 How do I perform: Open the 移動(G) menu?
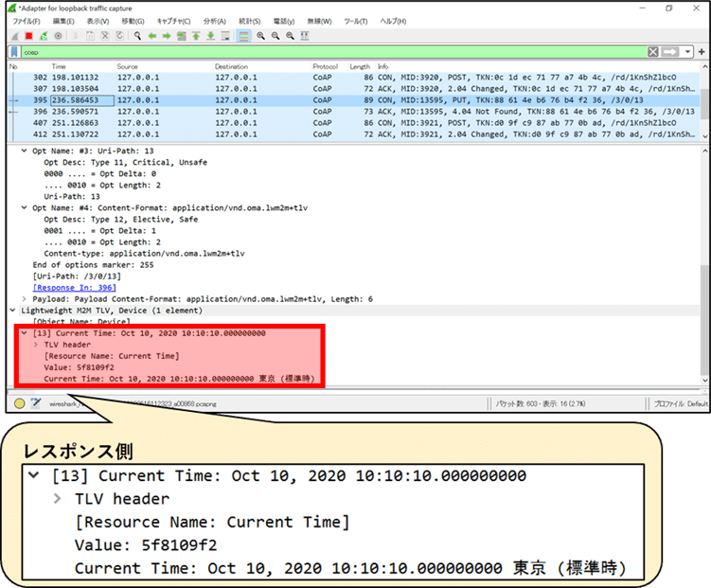133,22
